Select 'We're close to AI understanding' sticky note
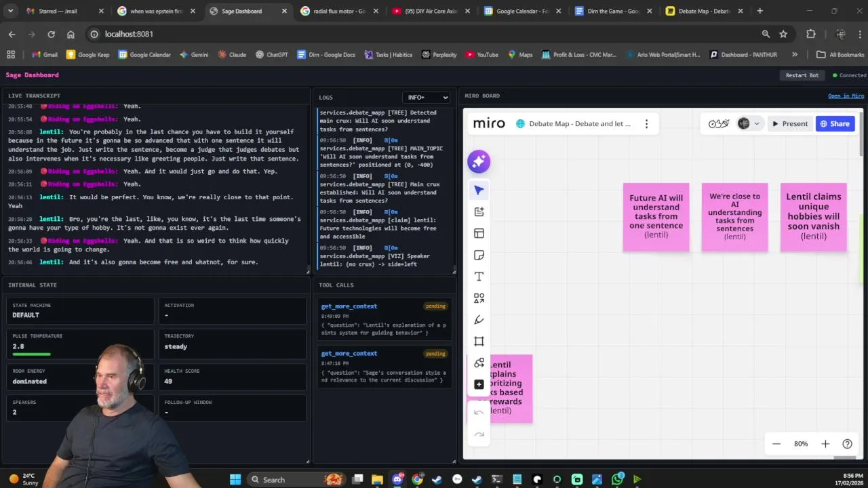The width and height of the screenshot is (868, 488). pyautogui.click(x=734, y=217)
